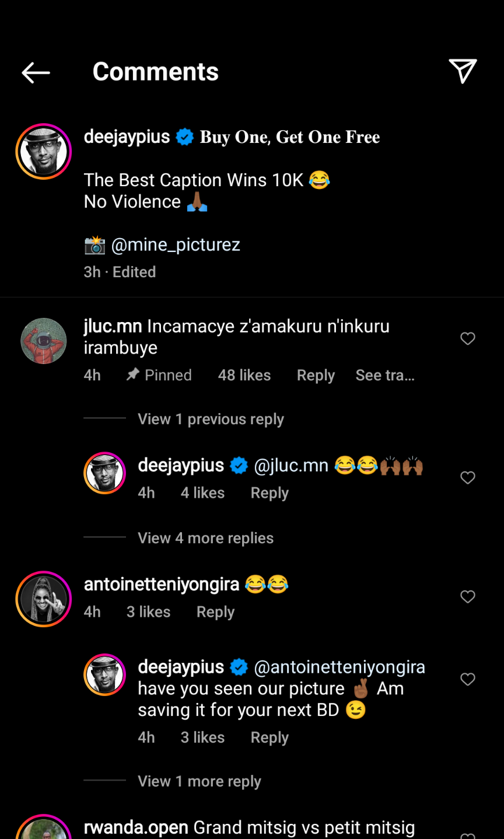View the 48 likes on pinned comment
Screen dimensions: 504x839
(244, 375)
